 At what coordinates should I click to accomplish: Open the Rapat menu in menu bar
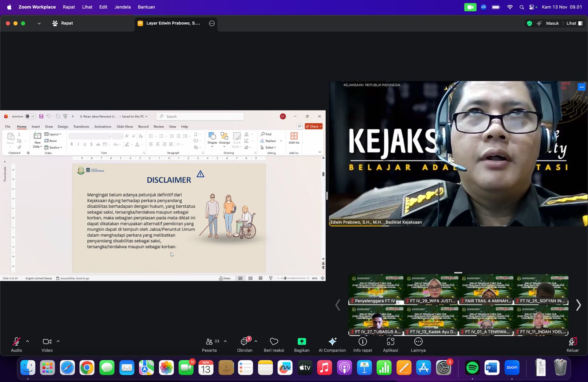tap(69, 7)
